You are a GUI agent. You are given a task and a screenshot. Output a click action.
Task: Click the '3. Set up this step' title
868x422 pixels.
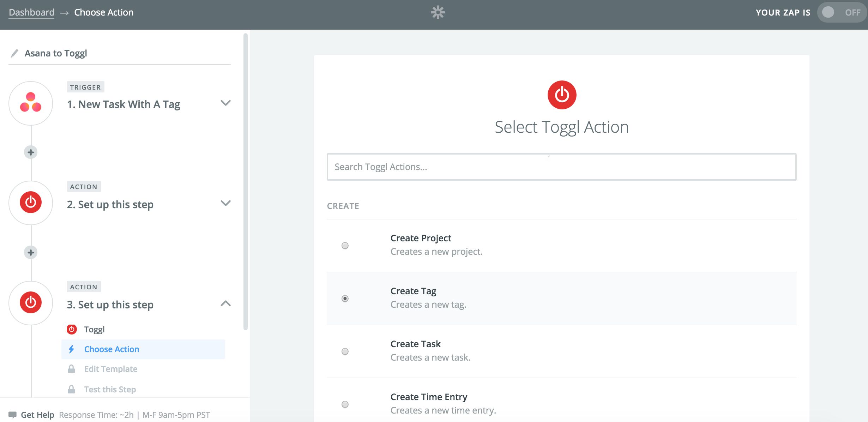110,305
